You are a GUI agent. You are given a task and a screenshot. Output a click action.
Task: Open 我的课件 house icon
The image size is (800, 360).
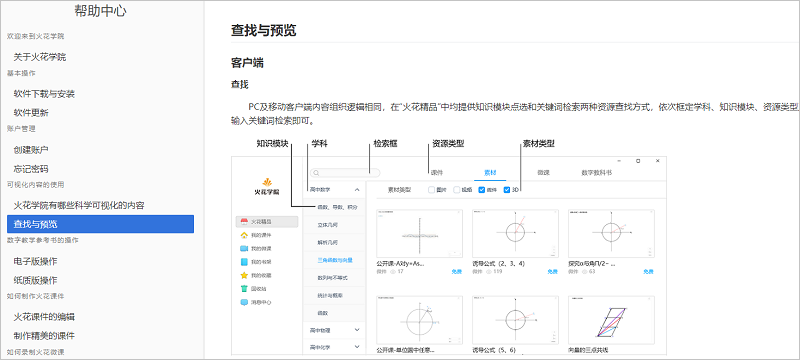(x=244, y=235)
